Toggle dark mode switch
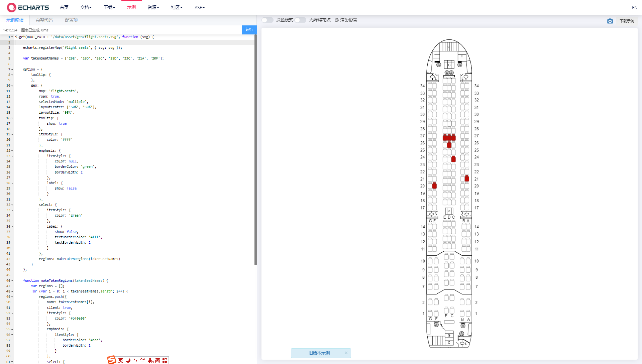642x364 pixels. coord(267,20)
